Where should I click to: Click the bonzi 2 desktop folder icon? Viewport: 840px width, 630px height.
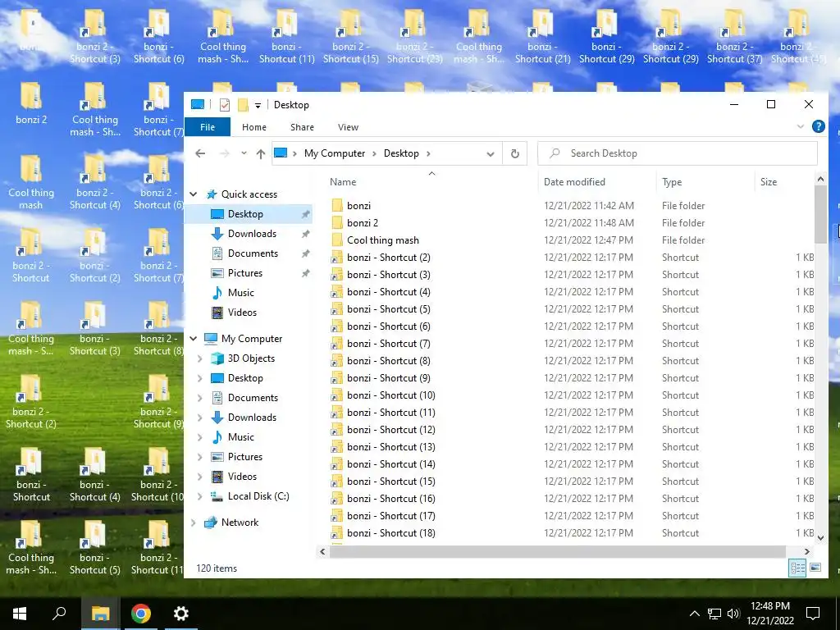pos(30,104)
